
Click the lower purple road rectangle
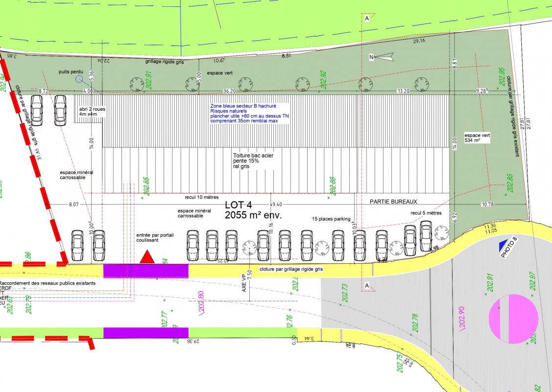[x=145, y=333]
